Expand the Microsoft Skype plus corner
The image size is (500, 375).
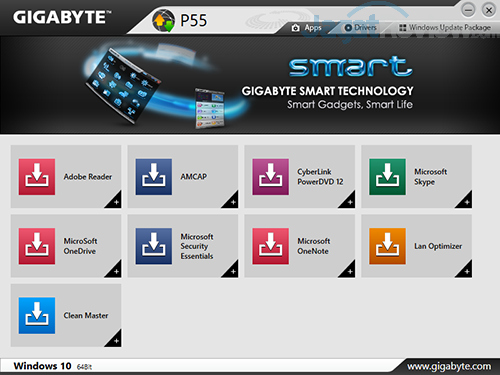coord(466,201)
